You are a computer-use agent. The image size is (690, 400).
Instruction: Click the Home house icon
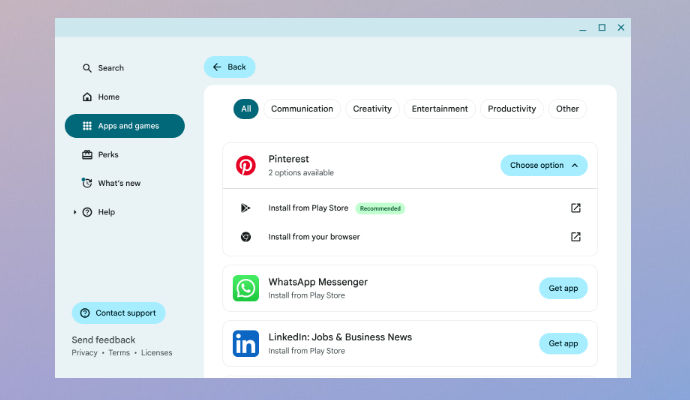[87, 97]
